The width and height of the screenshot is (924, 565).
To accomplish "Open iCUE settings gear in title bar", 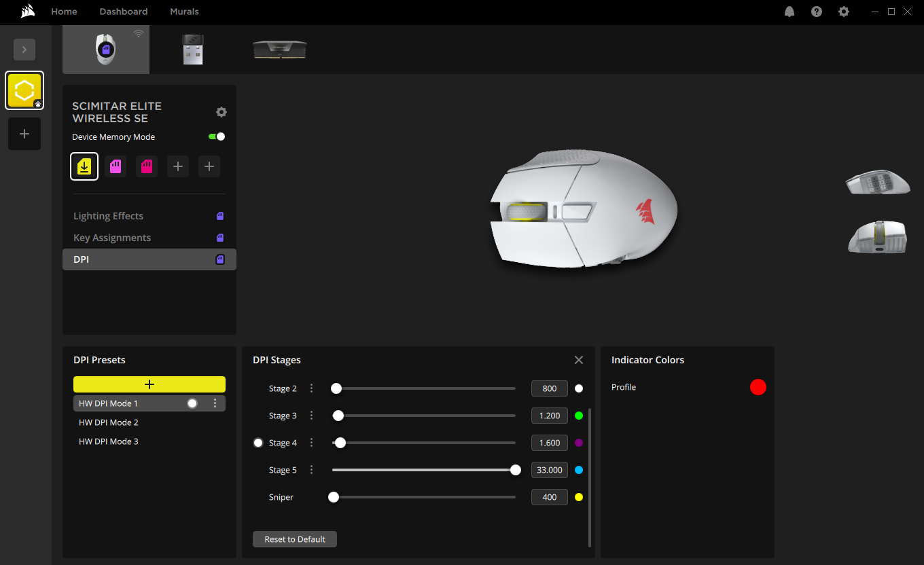I will (x=844, y=12).
